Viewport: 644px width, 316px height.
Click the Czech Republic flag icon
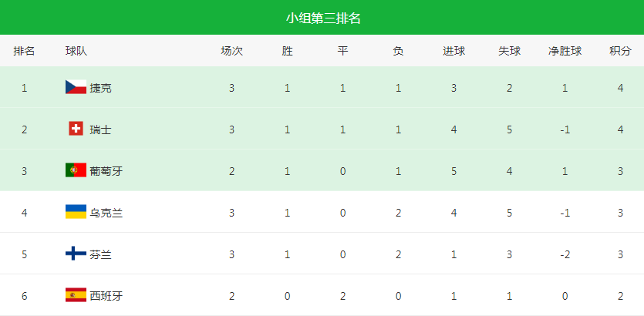[x=76, y=87]
